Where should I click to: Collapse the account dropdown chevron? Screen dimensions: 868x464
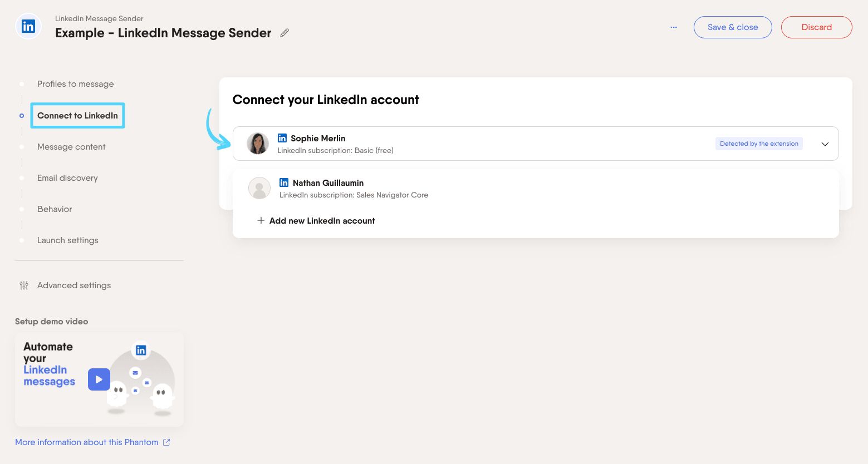pos(825,144)
